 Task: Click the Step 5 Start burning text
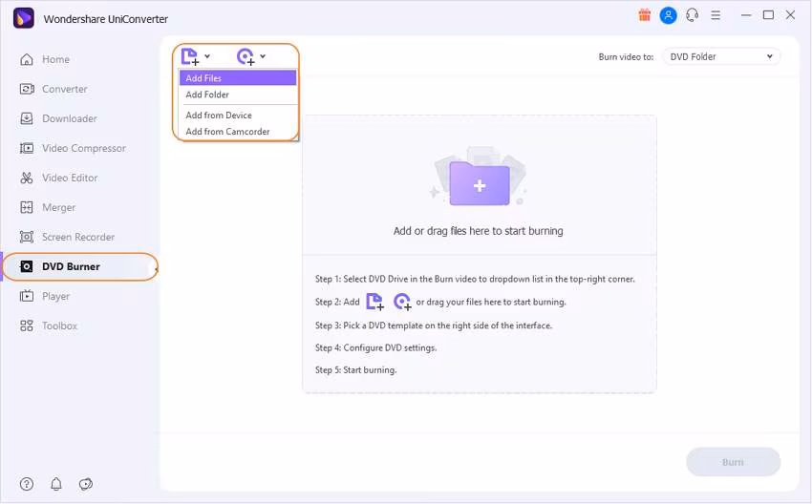point(355,370)
